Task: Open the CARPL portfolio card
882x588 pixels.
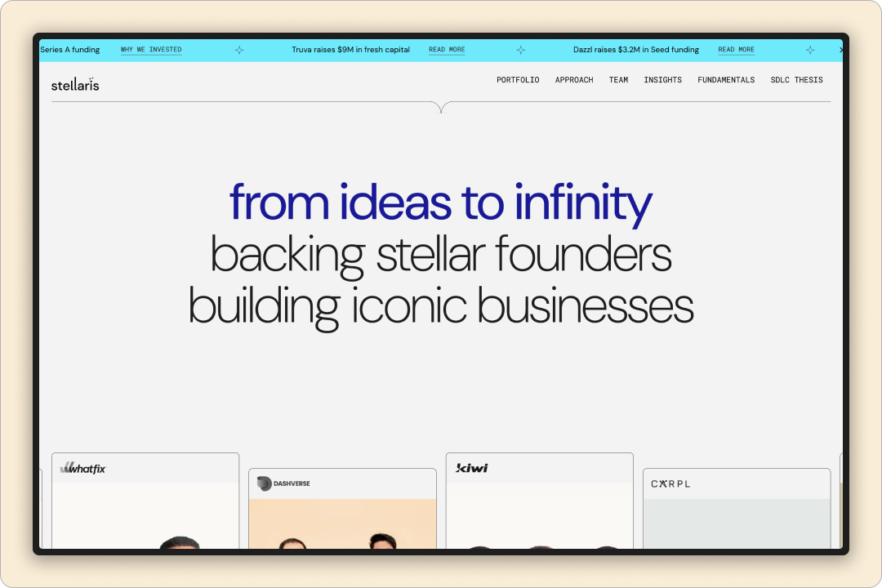Action: pyautogui.click(x=737, y=509)
